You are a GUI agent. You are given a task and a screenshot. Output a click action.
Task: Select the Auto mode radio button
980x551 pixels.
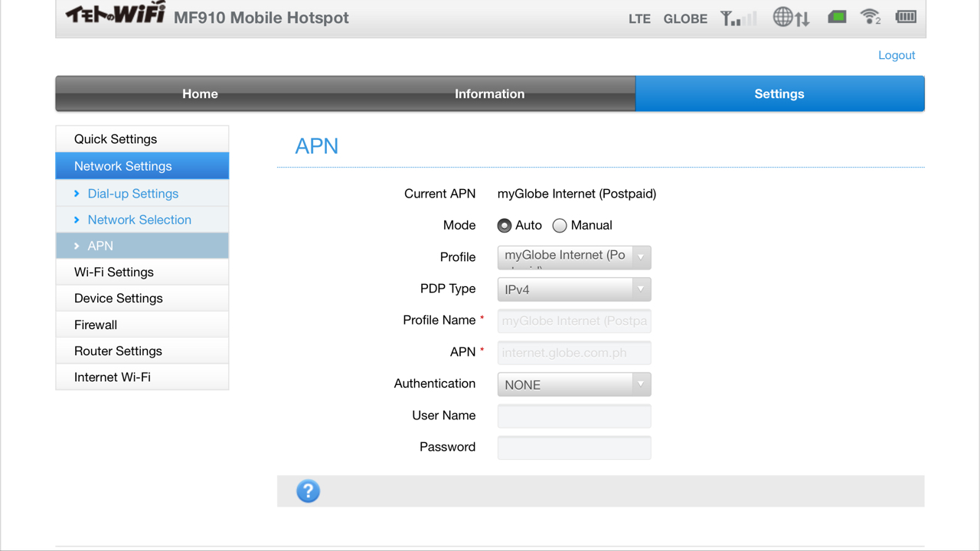[504, 226]
